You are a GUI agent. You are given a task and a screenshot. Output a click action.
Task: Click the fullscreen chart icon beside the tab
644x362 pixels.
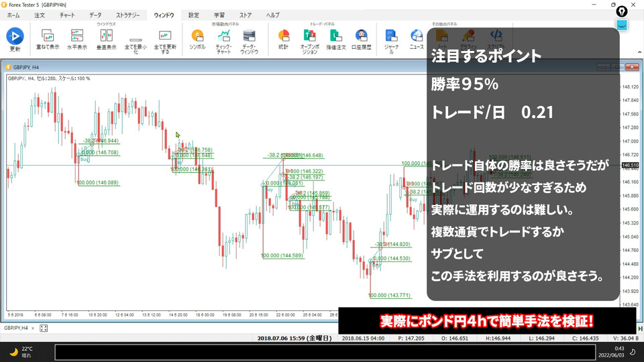[44, 328]
